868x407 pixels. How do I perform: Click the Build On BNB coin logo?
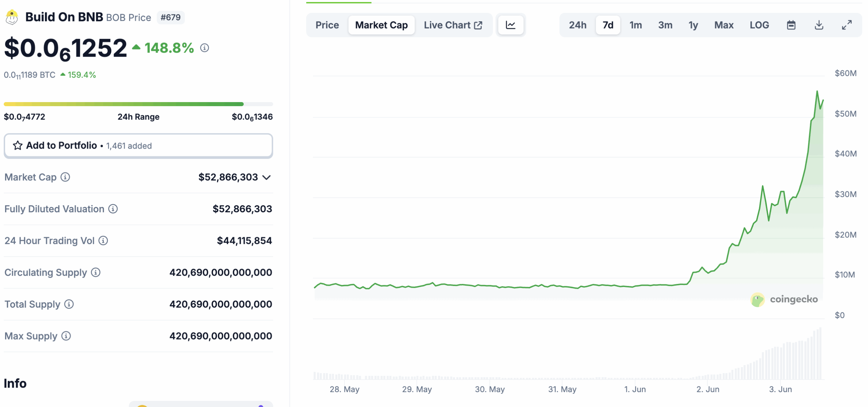pos(12,17)
